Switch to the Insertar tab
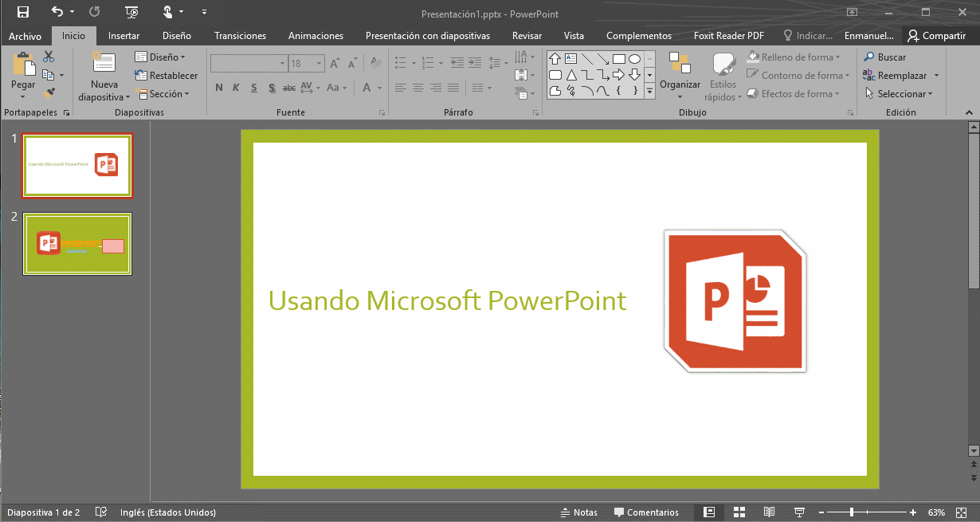Image resolution: width=980 pixels, height=522 pixels. pos(123,35)
